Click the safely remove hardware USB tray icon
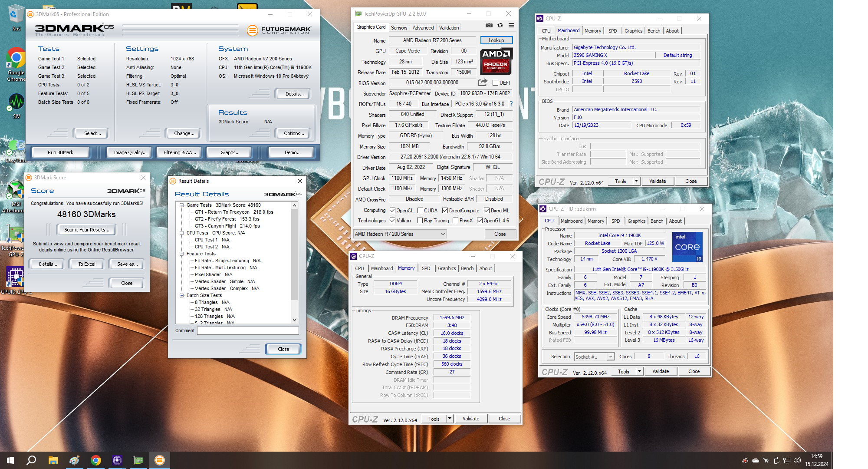868x469 pixels. [x=776, y=460]
